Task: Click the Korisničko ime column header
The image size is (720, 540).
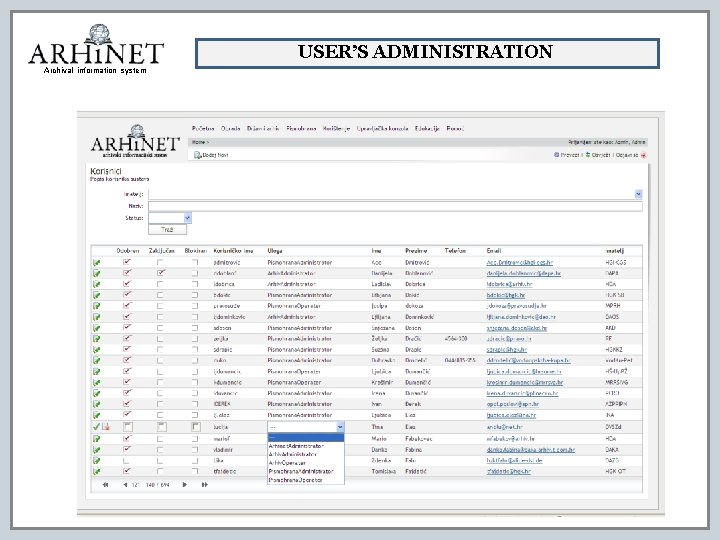Action: [x=233, y=251]
